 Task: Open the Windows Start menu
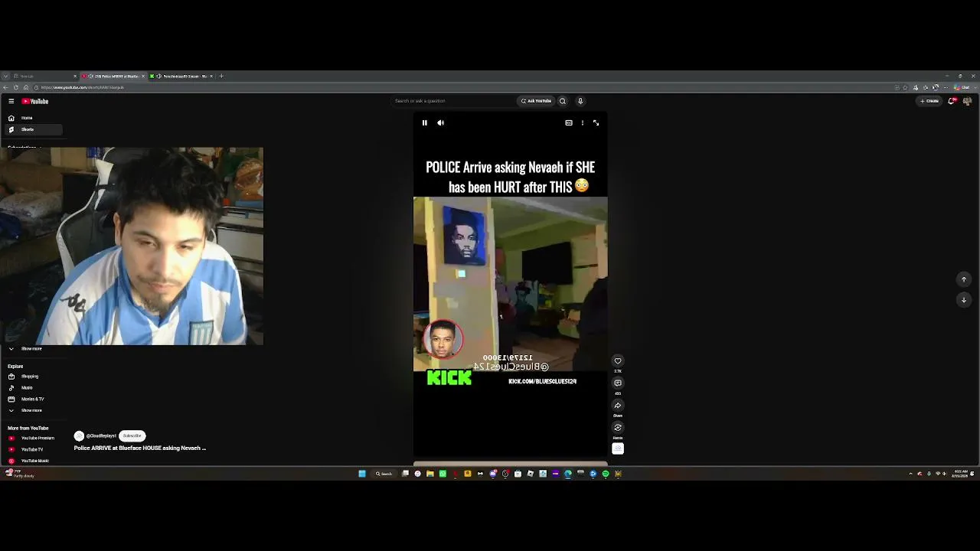coord(362,474)
